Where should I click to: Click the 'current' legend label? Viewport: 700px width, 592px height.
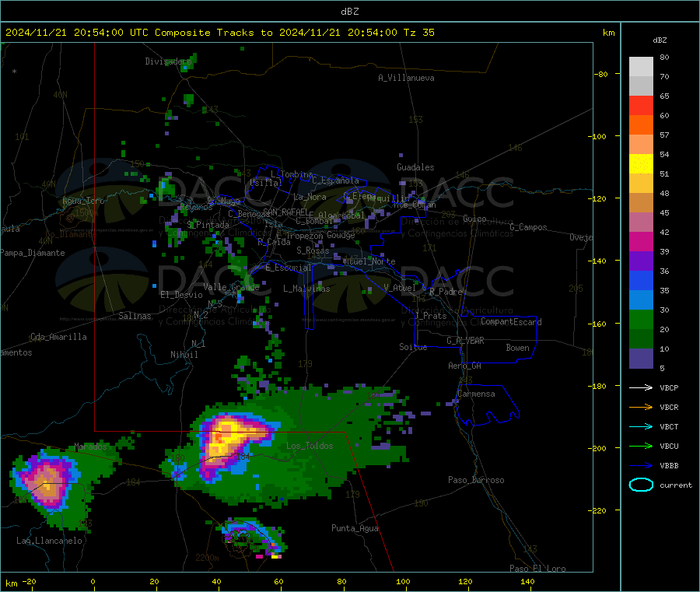click(x=676, y=485)
